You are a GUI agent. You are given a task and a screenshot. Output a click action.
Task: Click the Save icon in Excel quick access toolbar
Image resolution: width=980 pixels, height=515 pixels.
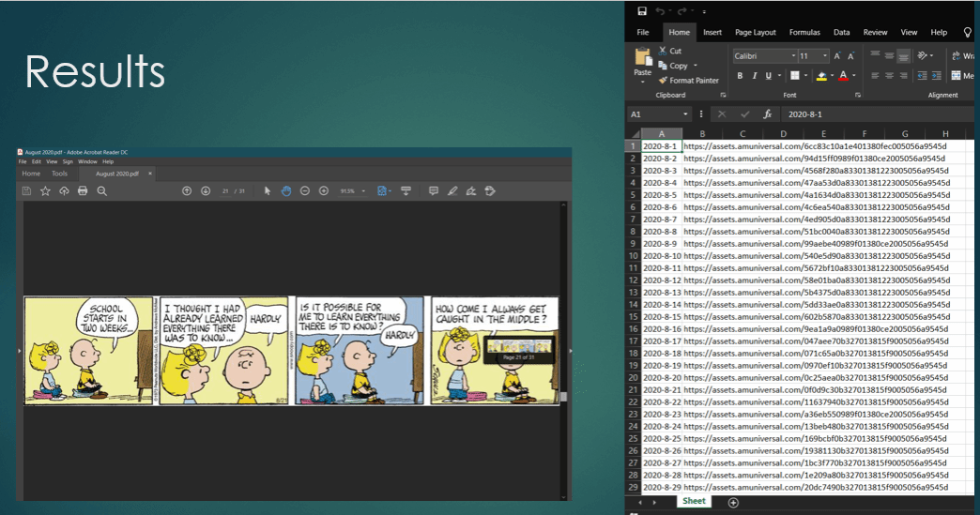point(642,11)
